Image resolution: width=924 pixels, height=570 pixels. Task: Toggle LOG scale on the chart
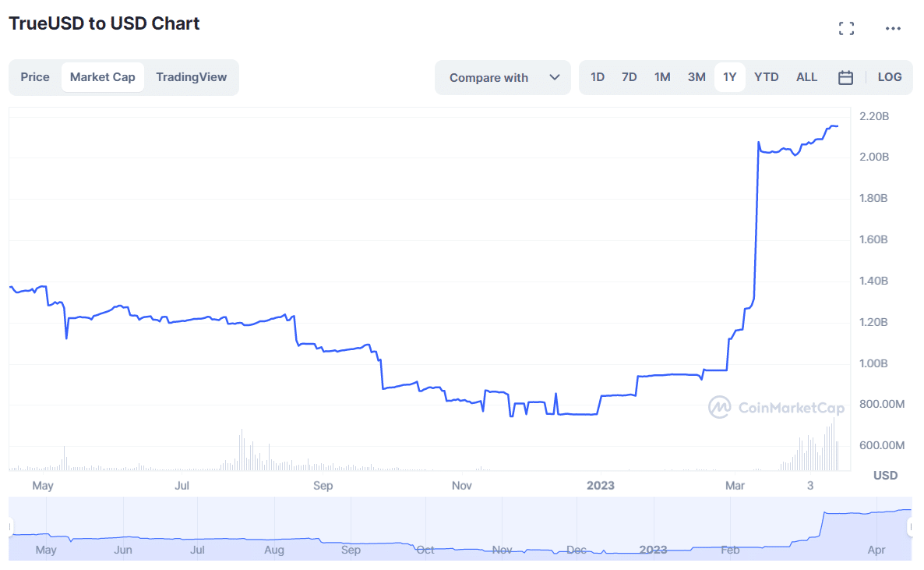click(x=889, y=77)
